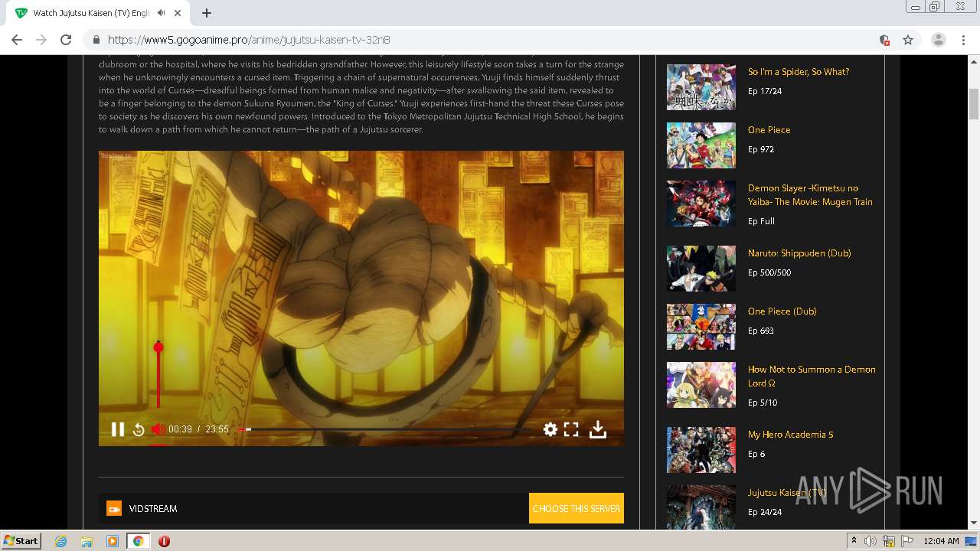980x551 pixels.
Task: Click the system tray flag icon
Action: [907, 541]
